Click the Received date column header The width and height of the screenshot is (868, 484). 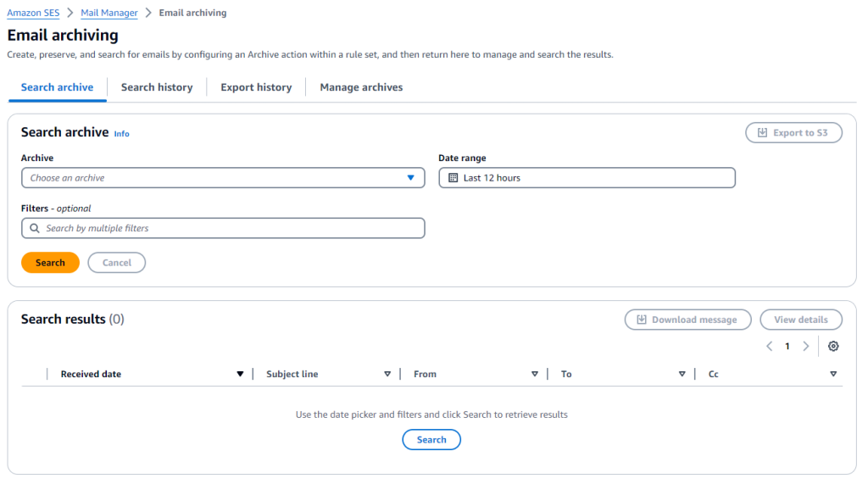point(91,374)
